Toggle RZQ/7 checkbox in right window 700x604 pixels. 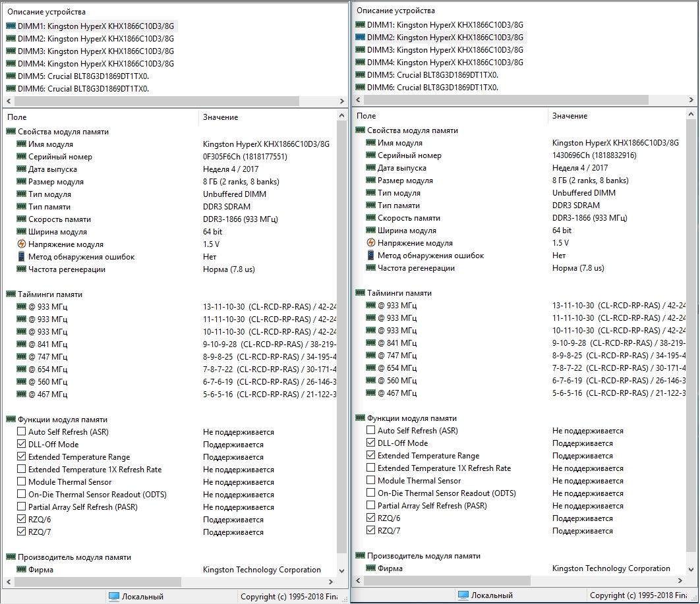point(370,530)
